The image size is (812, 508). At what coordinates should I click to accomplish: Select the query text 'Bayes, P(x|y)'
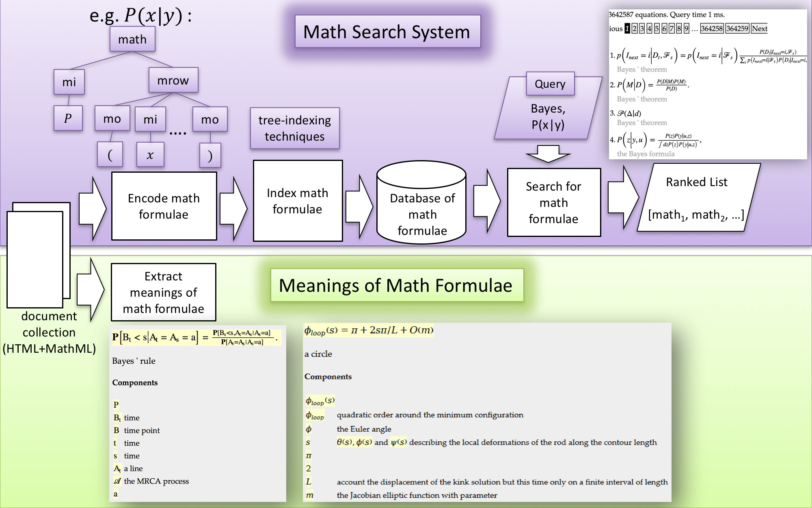[x=548, y=117]
